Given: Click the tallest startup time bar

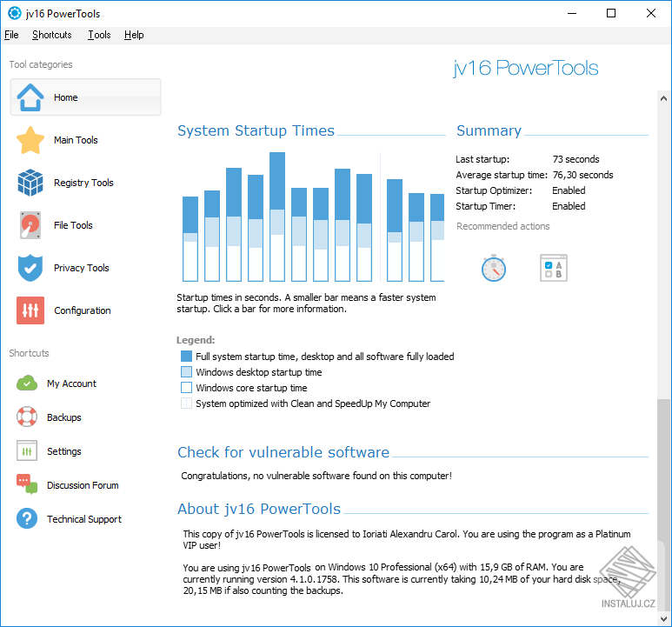Looking at the screenshot, I should click(x=277, y=217).
